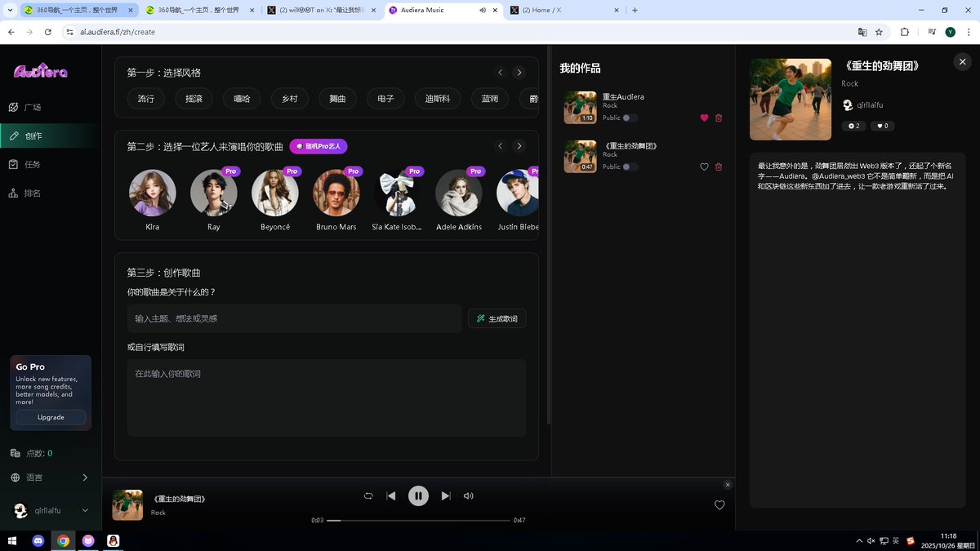
Task: Choose the 乡村 style chip
Action: click(x=290, y=99)
